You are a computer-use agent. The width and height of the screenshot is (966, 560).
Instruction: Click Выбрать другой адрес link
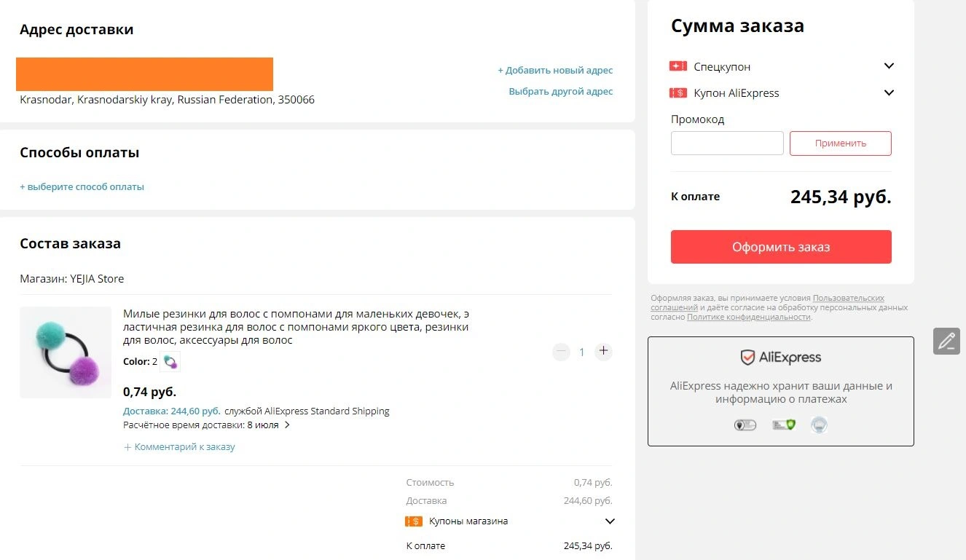tap(561, 92)
